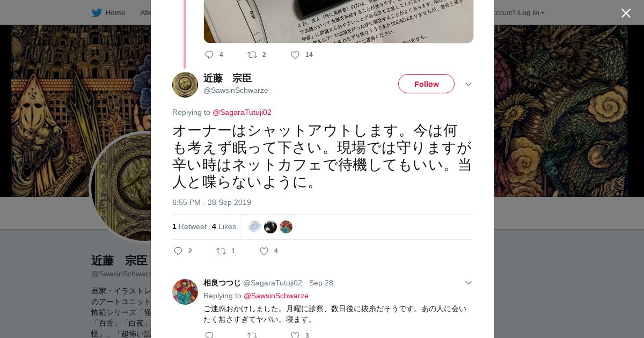Open 近藤 宗臣's avatar in the tweet
The width and height of the screenshot is (644, 338).
185,85
